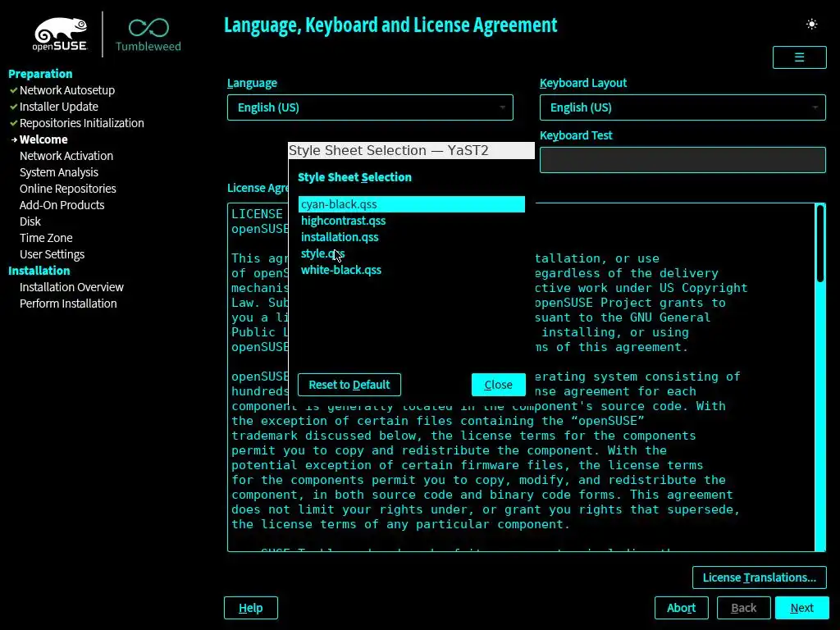Open the hamburger menu button
The image size is (840, 630).
tap(799, 57)
